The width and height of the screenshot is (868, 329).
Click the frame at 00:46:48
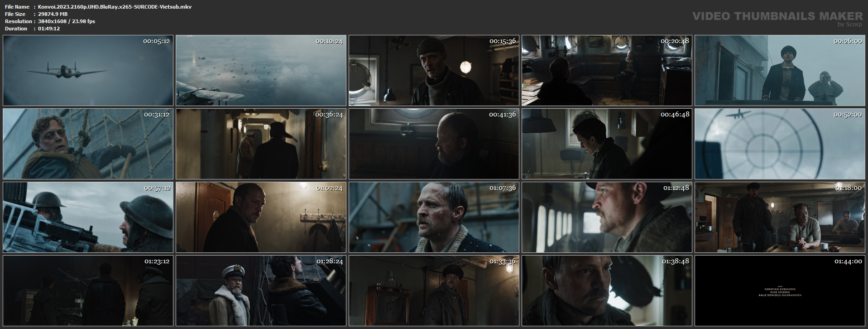point(607,144)
